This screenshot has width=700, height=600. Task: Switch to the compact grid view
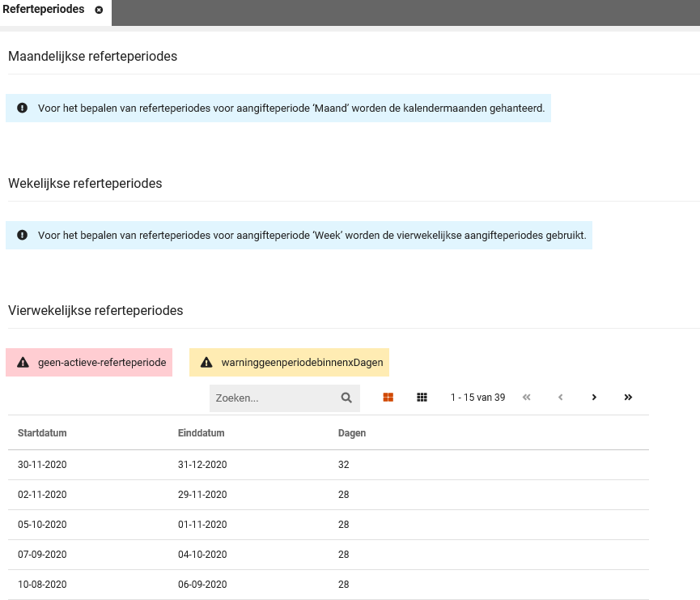422,398
